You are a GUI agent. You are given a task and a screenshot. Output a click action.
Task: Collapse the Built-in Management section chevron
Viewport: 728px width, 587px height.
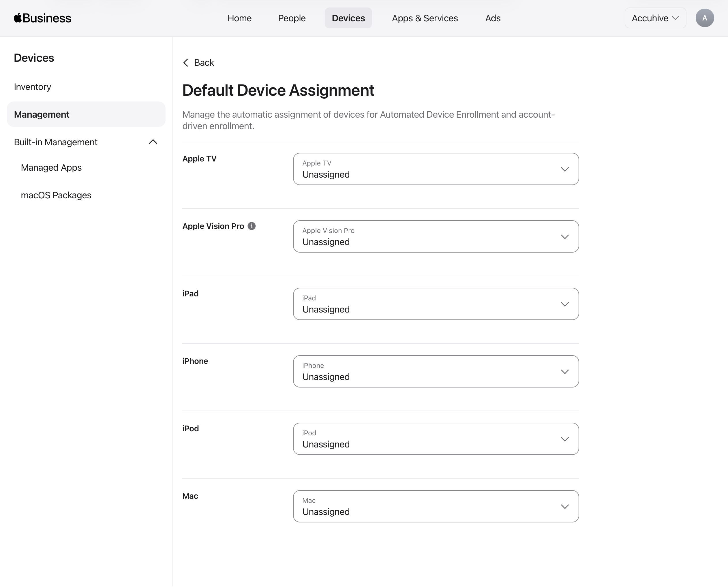click(153, 142)
